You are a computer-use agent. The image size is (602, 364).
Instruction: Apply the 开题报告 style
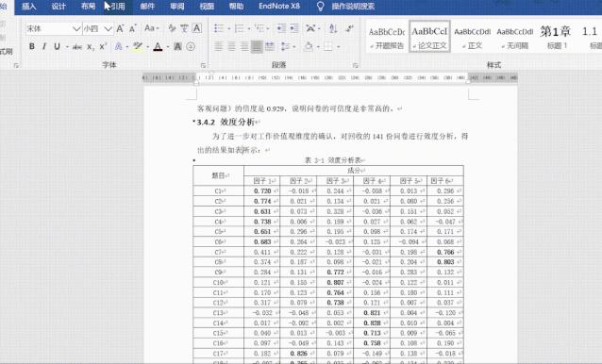387,37
